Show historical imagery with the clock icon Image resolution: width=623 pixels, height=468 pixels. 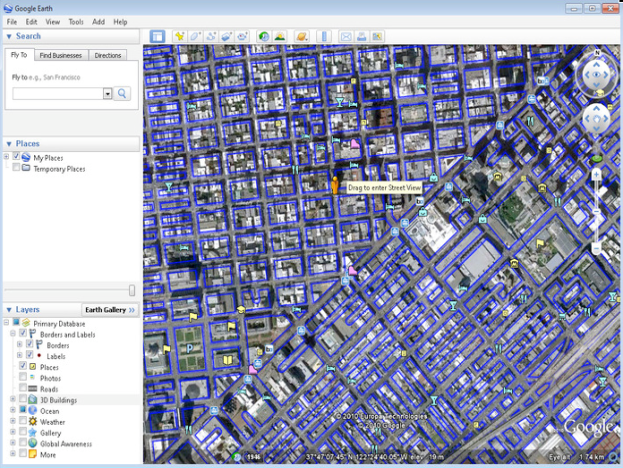click(x=263, y=37)
